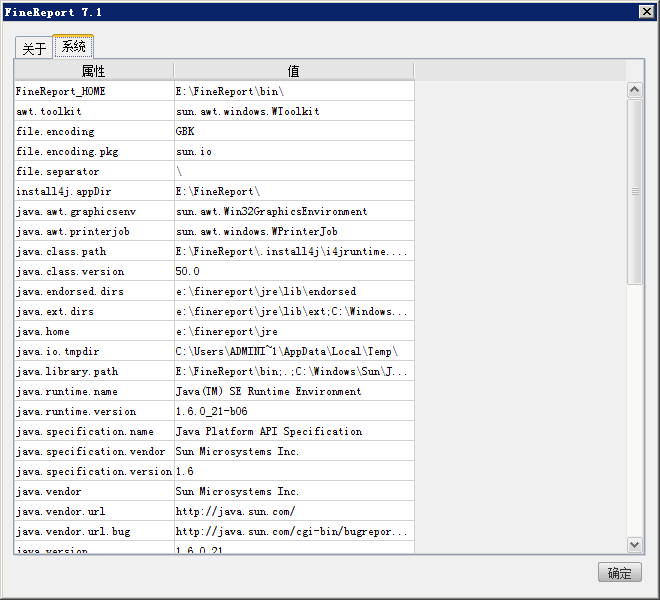Click the value sun.awt.Win32GraphicsEnvironment
This screenshot has height=600, width=660.
pyautogui.click(x=294, y=211)
